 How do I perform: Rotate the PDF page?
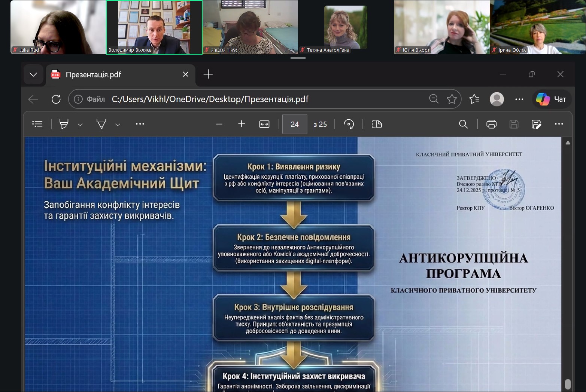349,124
